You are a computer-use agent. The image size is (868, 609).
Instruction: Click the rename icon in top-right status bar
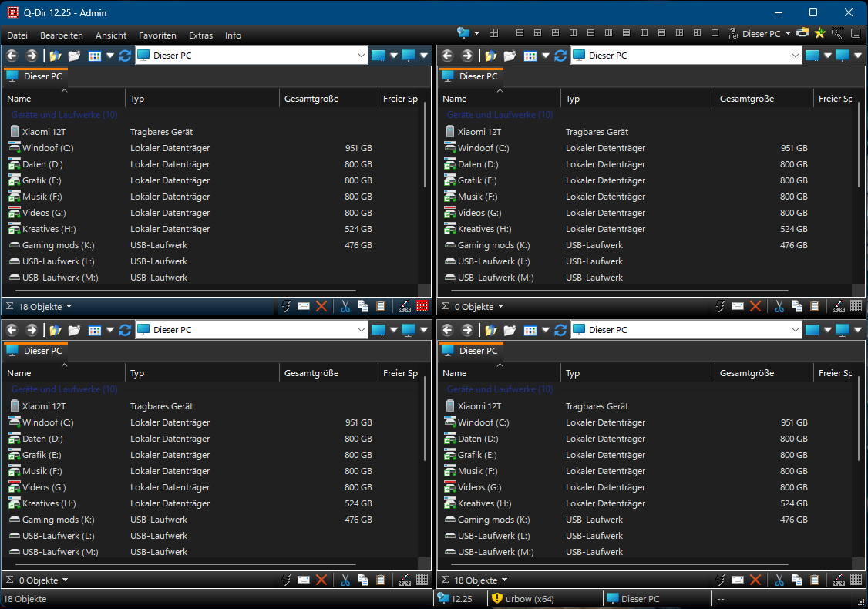pyautogui.click(x=738, y=306)
